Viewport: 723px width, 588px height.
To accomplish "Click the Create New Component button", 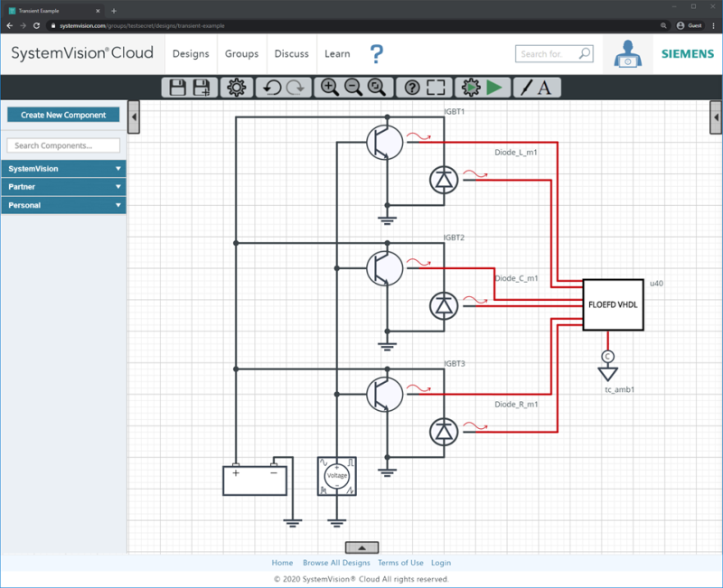I will pyautogui.click(x=63, y=115).
